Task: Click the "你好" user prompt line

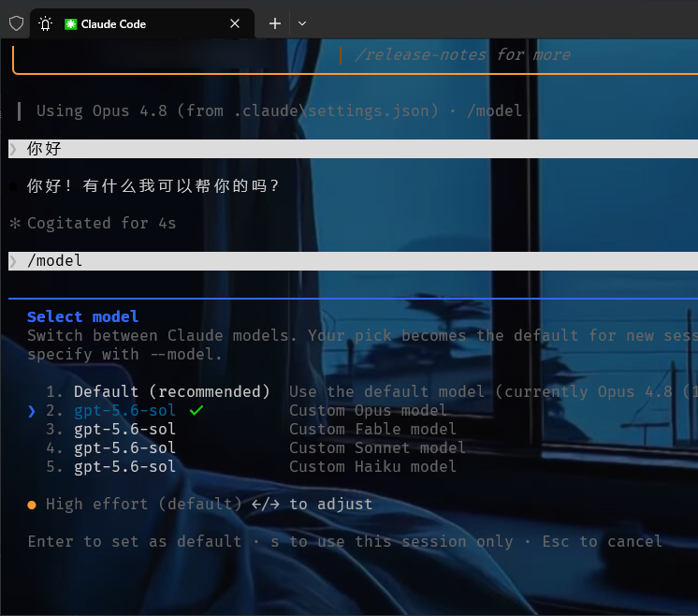Action: pos(353,149)
